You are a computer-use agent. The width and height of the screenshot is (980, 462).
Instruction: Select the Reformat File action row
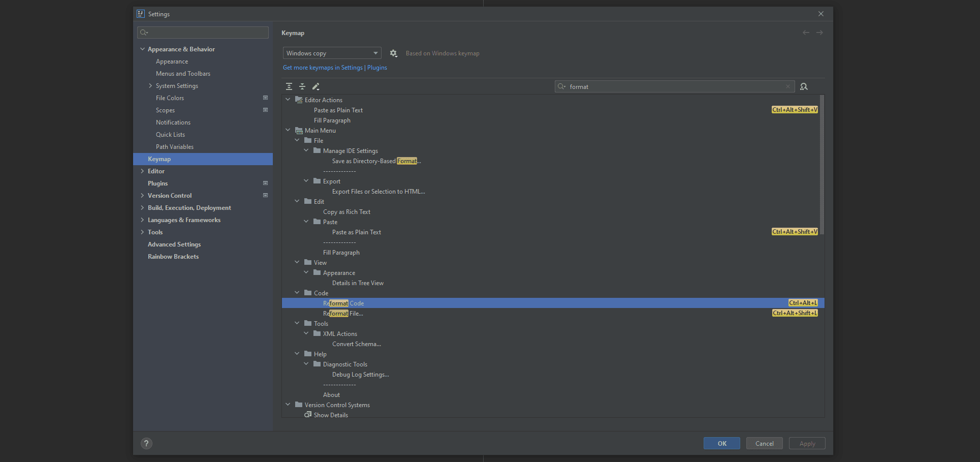343,313
